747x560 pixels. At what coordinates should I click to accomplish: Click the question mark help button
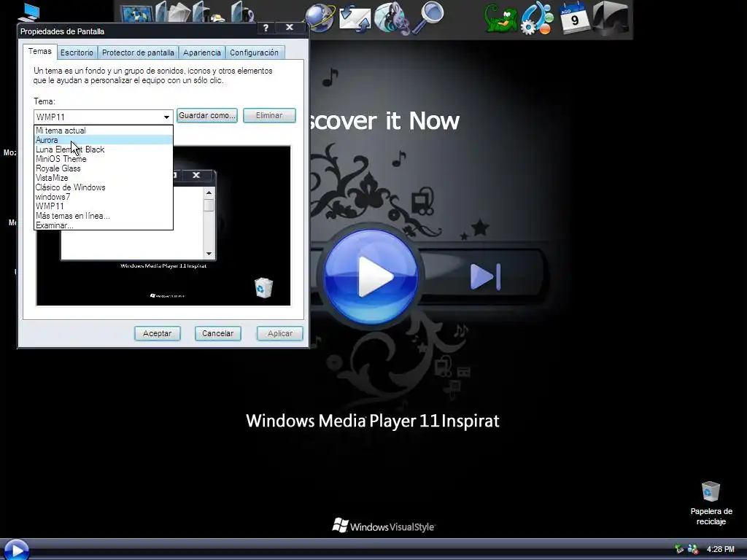266,28
